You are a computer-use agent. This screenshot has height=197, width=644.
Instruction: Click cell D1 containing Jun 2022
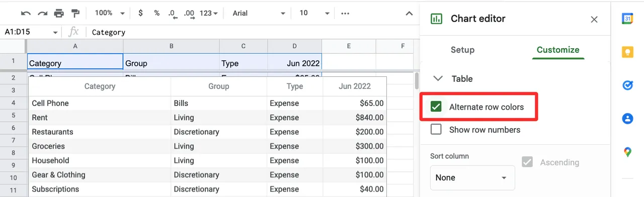[x=294, y=61]
